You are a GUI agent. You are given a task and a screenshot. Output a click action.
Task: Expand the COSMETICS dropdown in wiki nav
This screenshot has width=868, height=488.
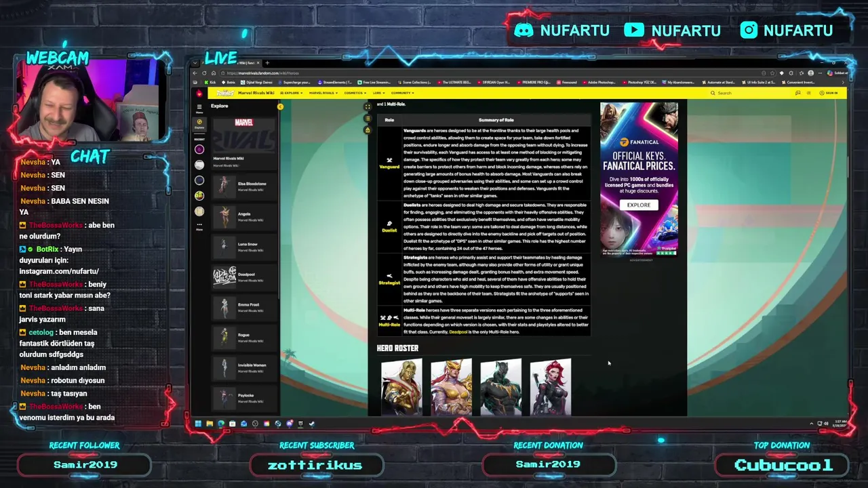pos(355,93)
